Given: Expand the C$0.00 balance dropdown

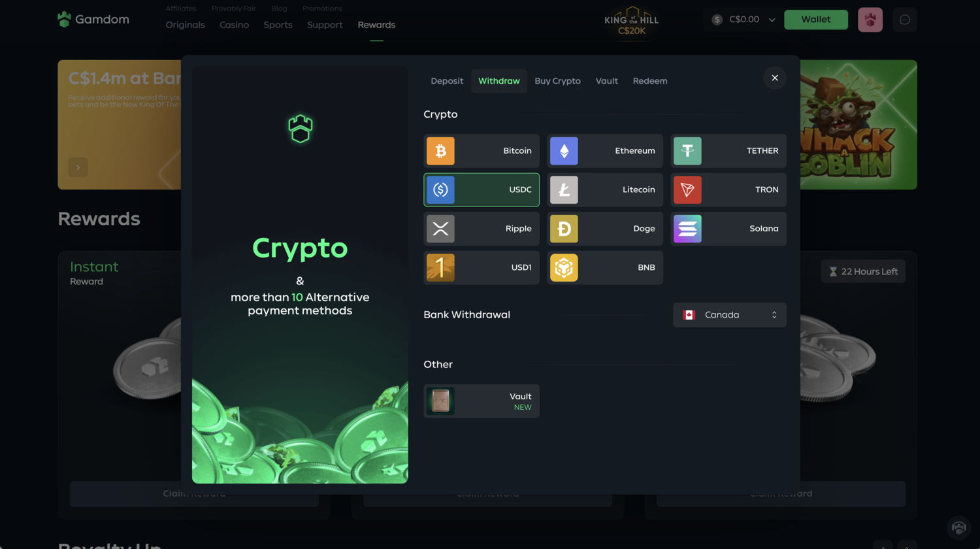Looking at the screenshot, I should click(x=743, y=20).
